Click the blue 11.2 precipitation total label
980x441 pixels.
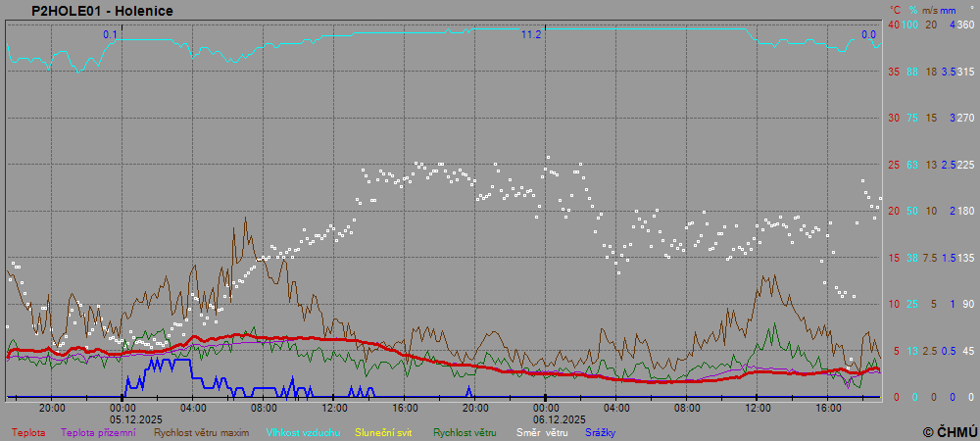point(531,34)
